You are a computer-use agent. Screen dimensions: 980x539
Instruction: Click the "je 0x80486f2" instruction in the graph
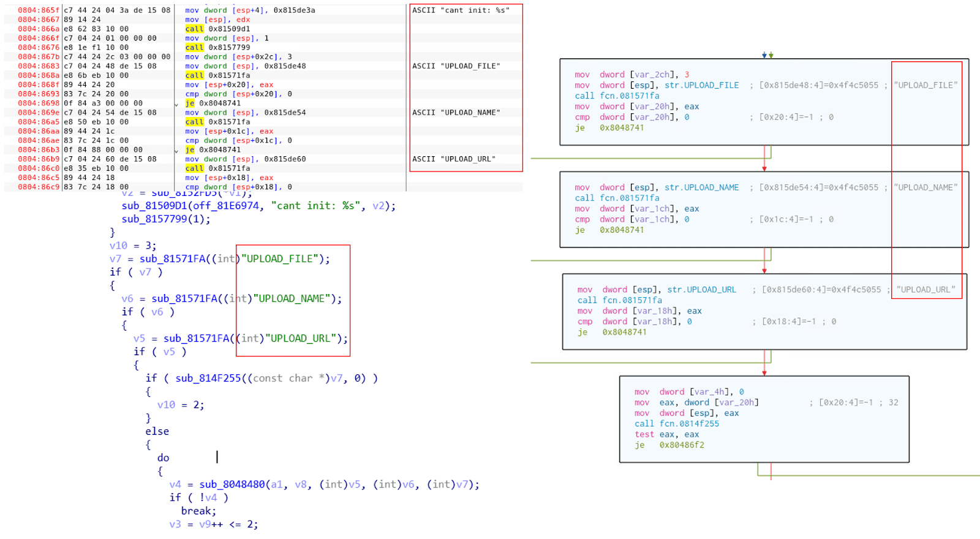[669, 445]
